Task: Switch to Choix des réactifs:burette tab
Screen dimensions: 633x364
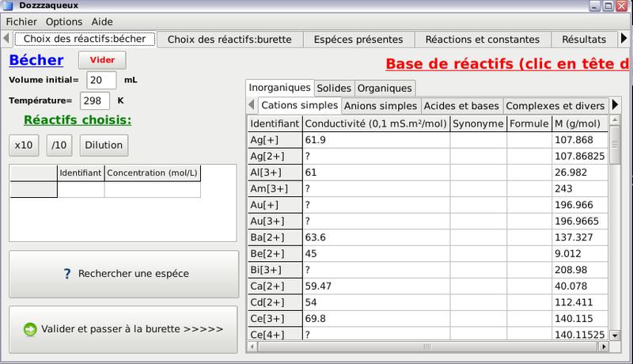Action: coord(229,40)
